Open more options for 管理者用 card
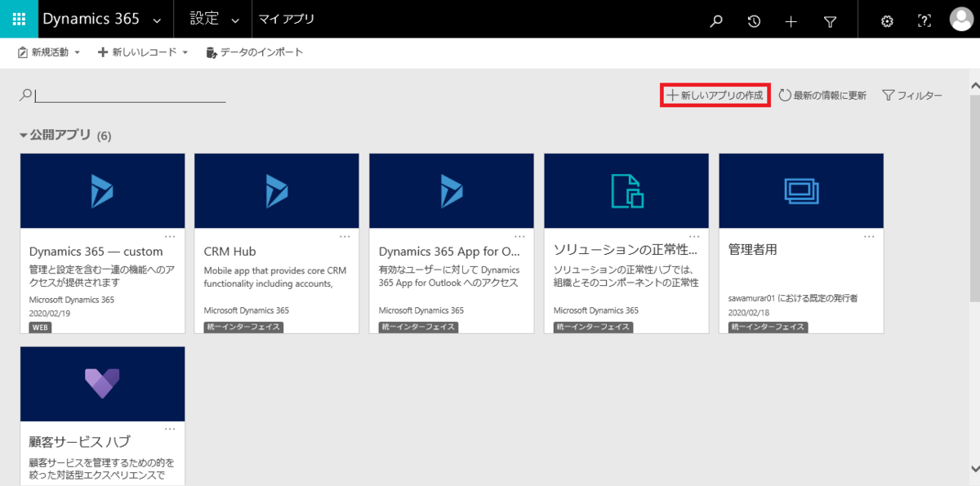 (x=869, y=236)
